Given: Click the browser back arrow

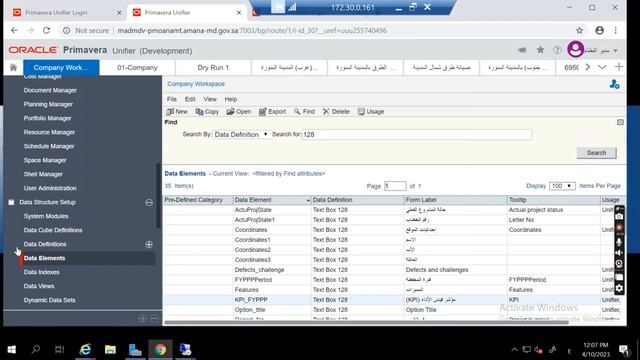Looking at the screenshot, I should (x=14, y=30).
